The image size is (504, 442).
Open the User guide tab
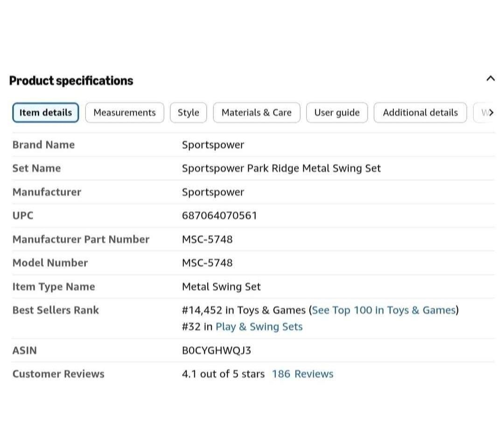[x=337, y=112]
